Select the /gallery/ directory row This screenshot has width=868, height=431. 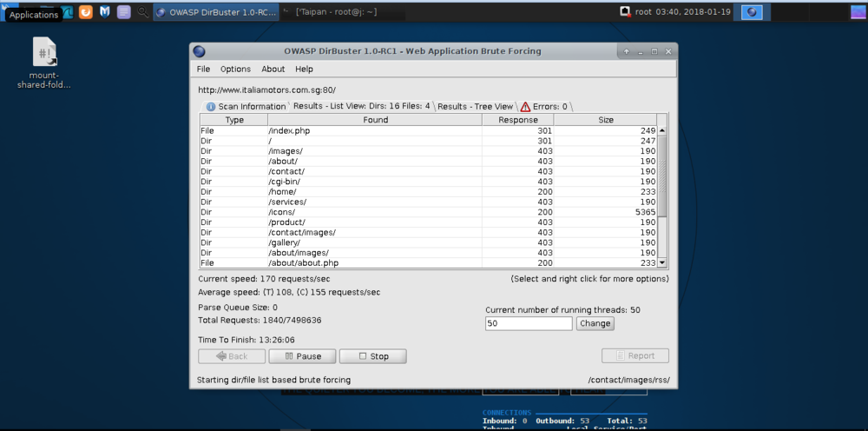coord(429,242)
